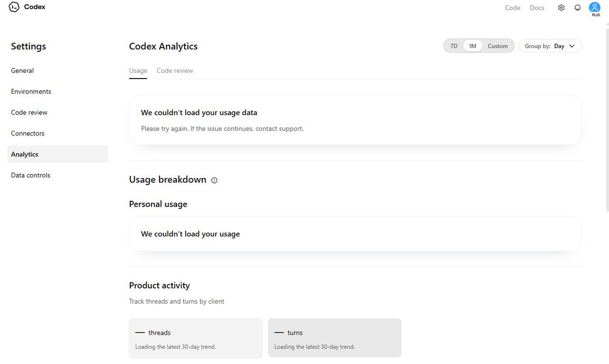Click the Codex wordmark text
The width and height of the screenshot is (609, 364).
coord(35,7)
